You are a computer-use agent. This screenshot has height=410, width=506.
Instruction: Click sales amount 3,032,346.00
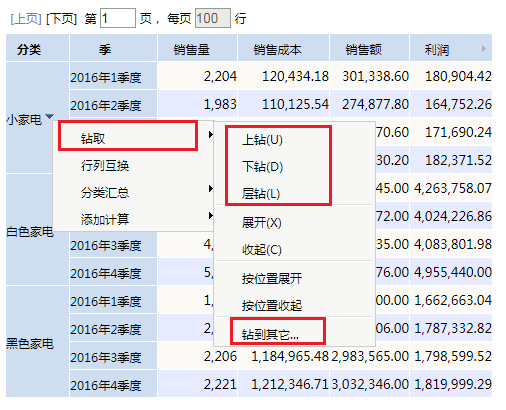pos(370,384)
